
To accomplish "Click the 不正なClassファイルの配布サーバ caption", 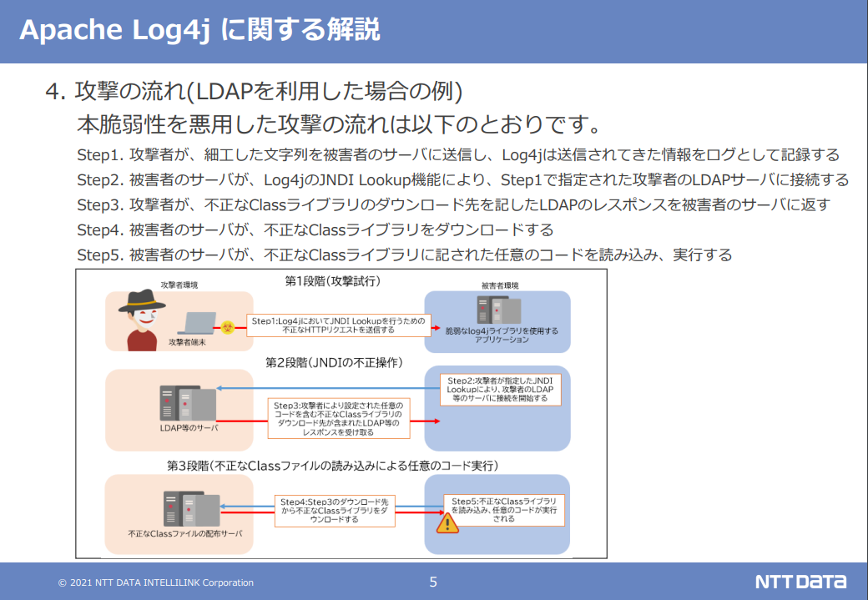I will pyautogui.click(x=185, y=533).
